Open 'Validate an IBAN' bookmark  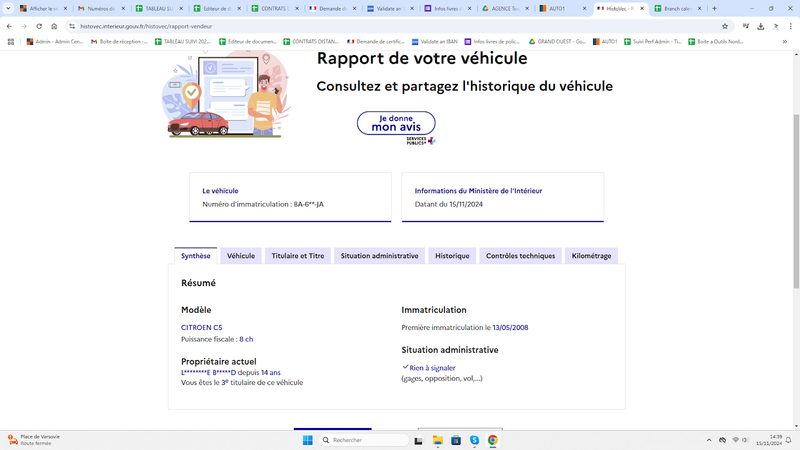[435, 41]
